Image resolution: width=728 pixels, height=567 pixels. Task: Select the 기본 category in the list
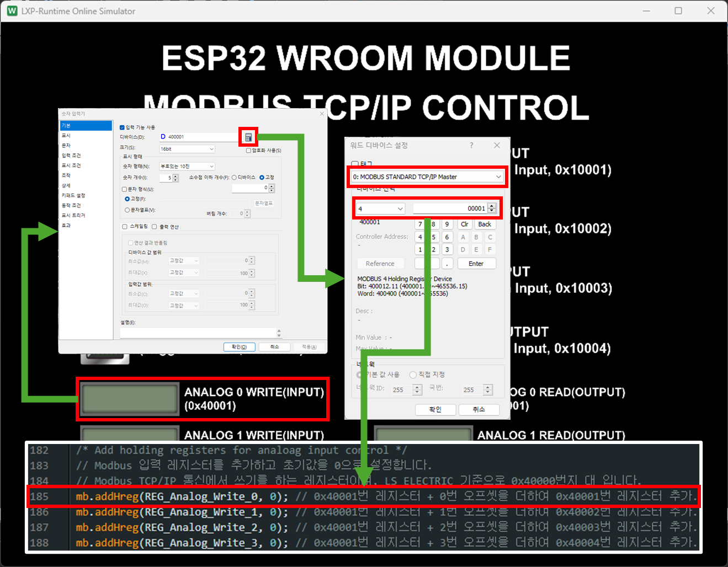86,126
